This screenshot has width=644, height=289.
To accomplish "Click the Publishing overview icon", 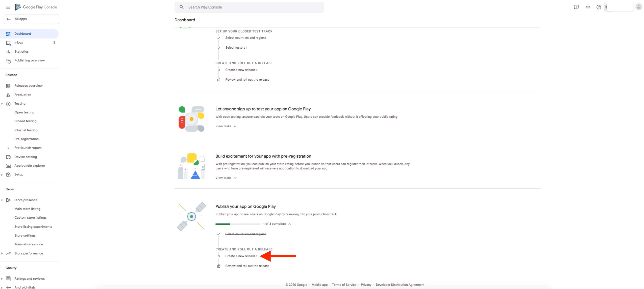I will pos(8,61).
